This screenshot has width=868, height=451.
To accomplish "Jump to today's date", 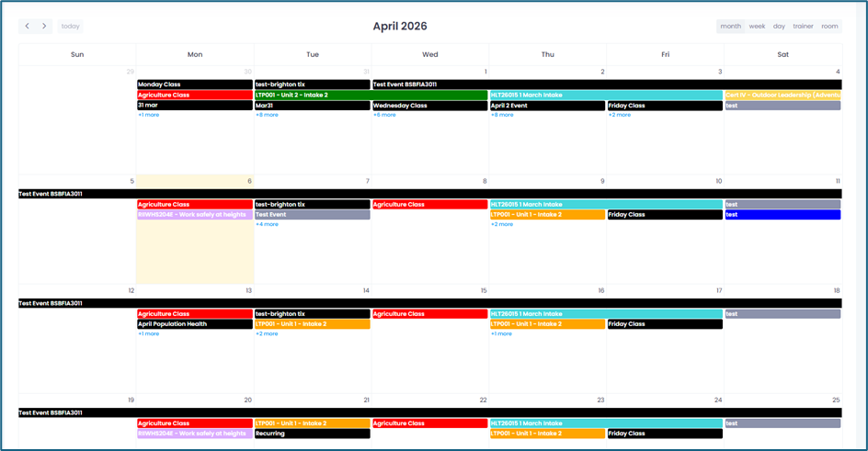I will (x=71, y=27).
